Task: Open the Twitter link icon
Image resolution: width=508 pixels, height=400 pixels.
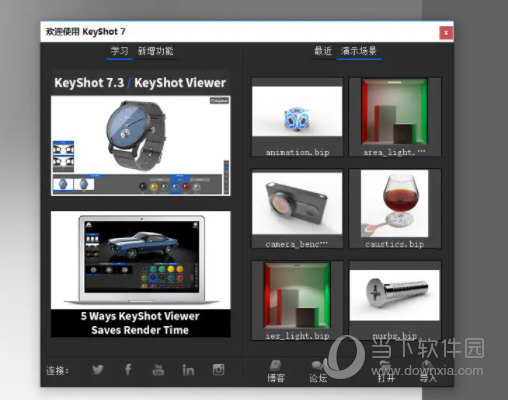Action: (97, 369)
